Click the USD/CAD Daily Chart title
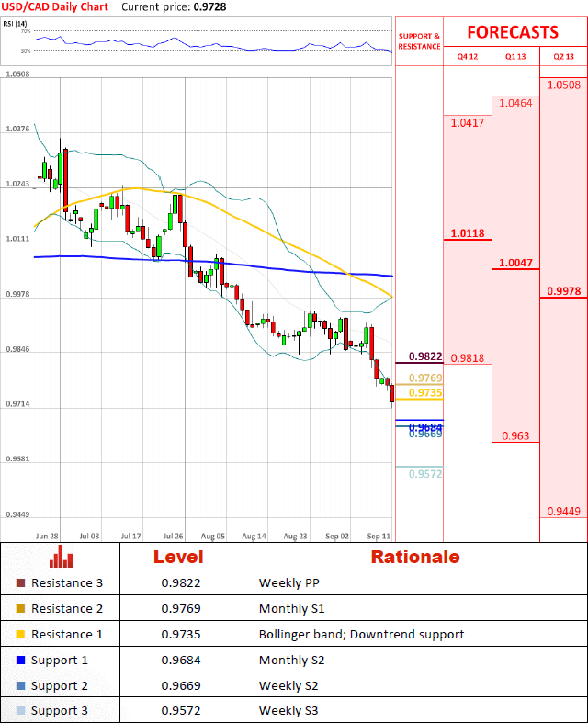The image size is (588, 723). 55,6
